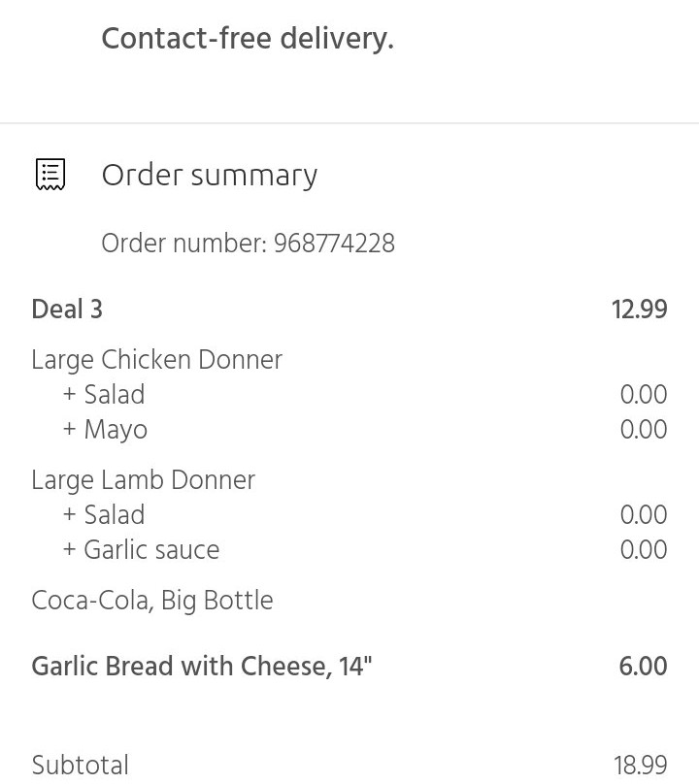Select Coca-Cola, Big Bottle item
699x784 pixels.
[x=152, y=601]
